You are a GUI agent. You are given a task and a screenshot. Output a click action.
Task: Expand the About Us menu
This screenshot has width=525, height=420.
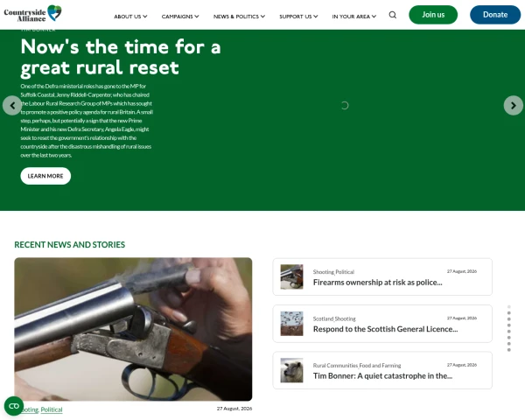[x=130, y=17]
